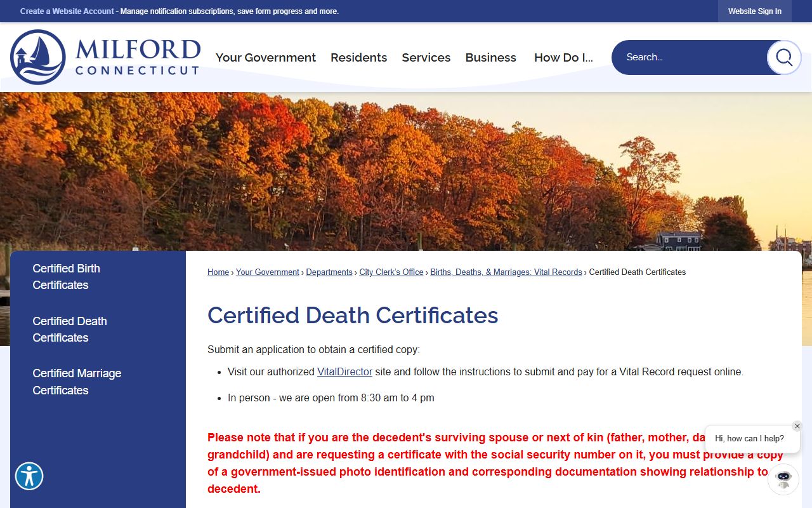Viewport: 812px width, 508px height.
Task: Click the red 'Please note that' notice paragraph
Action: pos(495,463)
